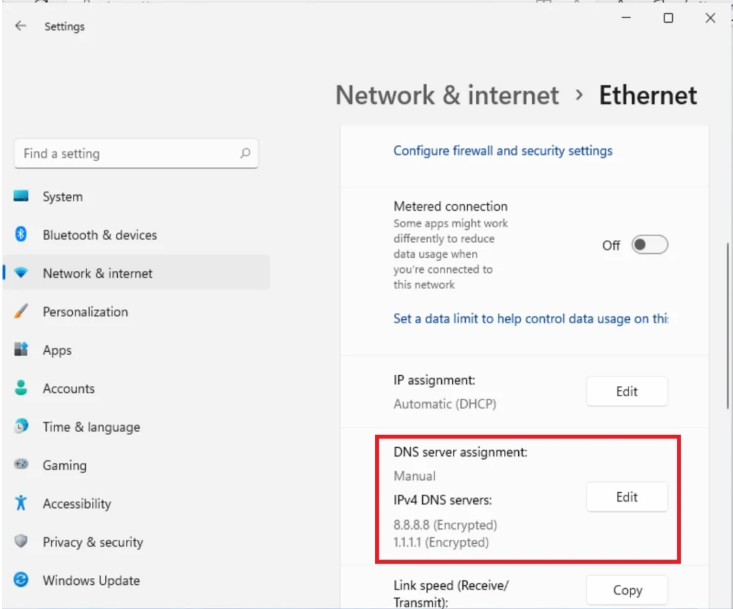Click the Gaming controller icon
This screenshot has width=733, height=609.
21,465
